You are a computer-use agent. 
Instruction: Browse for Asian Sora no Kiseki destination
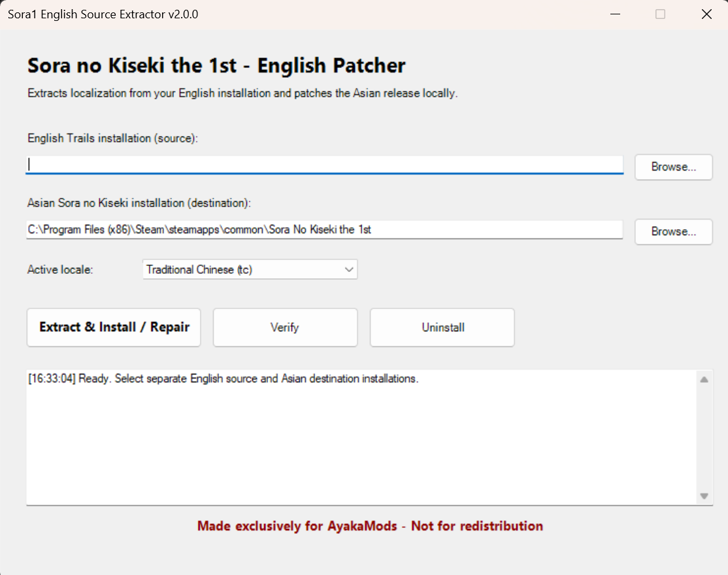pyautogui.click(x=673, y=231)
